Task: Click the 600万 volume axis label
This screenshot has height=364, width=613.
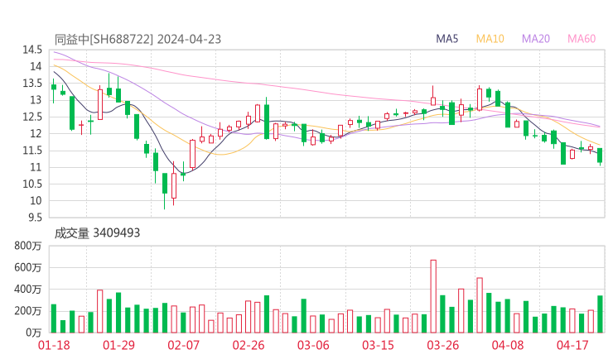Action: point(28,267)
